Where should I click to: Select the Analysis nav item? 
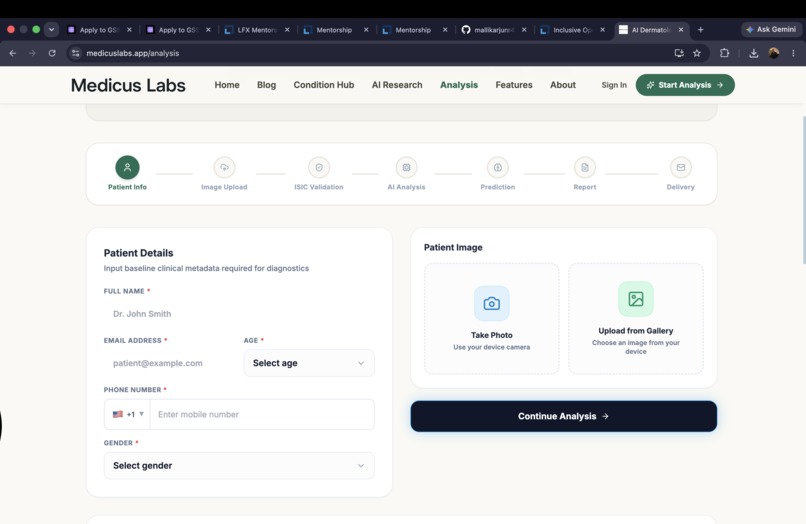459,85
